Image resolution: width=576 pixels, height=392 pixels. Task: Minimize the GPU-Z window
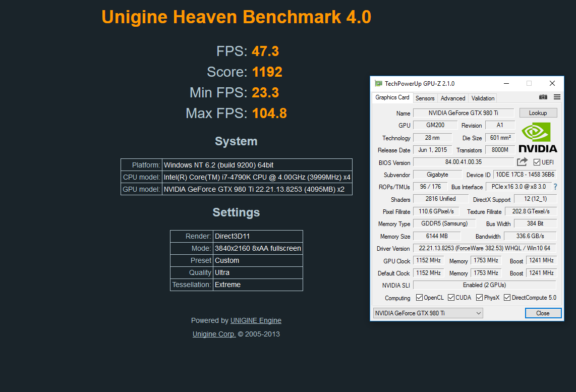coord(506,83)
